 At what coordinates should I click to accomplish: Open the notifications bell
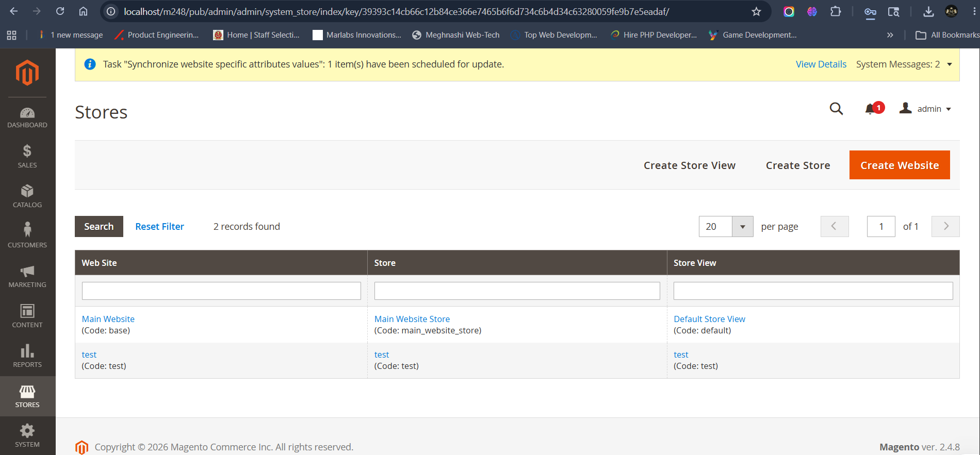click(874, 109)
